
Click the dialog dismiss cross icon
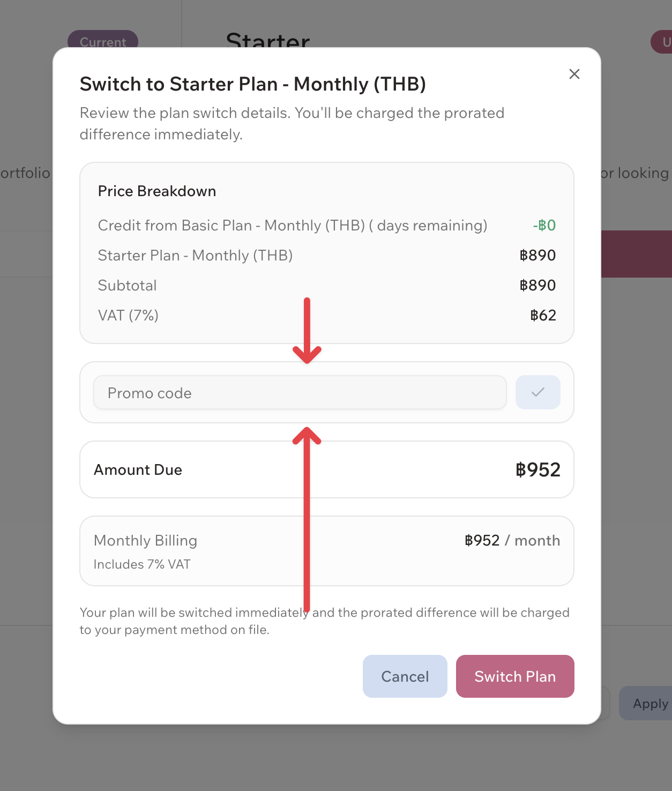[574, 74]
